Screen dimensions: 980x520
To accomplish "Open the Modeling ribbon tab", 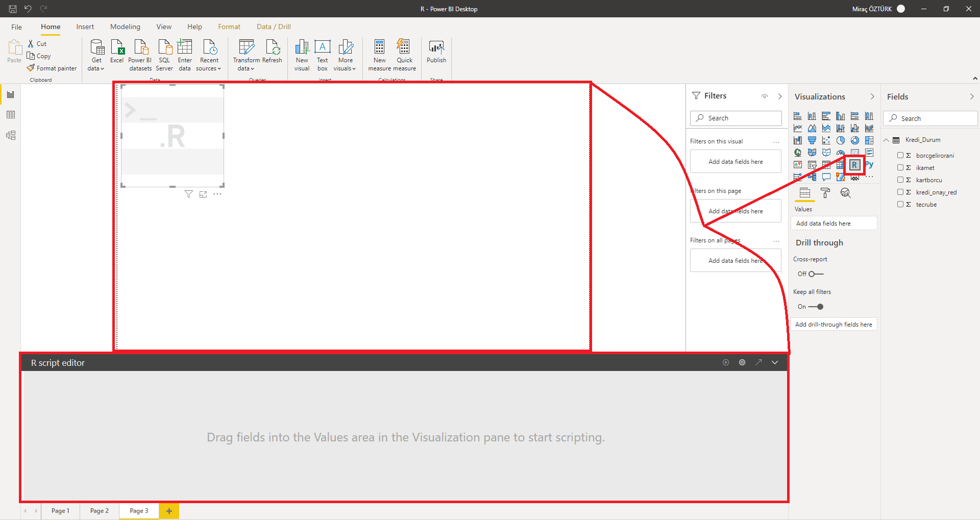I will tap(125, 27).
